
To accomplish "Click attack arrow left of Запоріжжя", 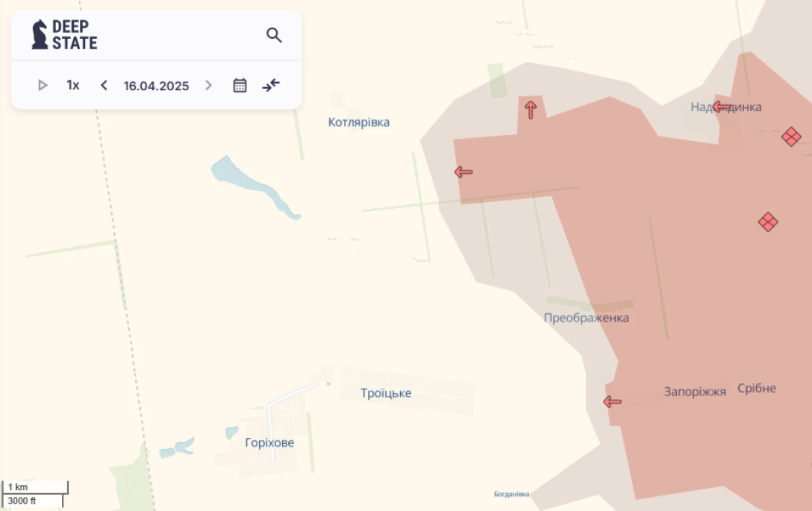I will (x=612, y=402).
